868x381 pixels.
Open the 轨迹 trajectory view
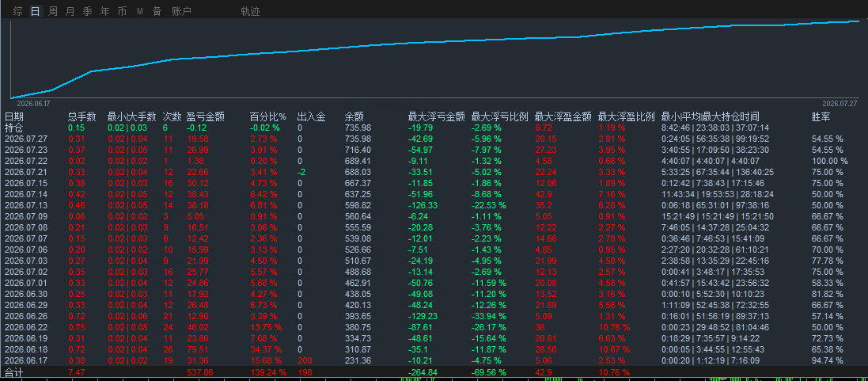[250, 11]
